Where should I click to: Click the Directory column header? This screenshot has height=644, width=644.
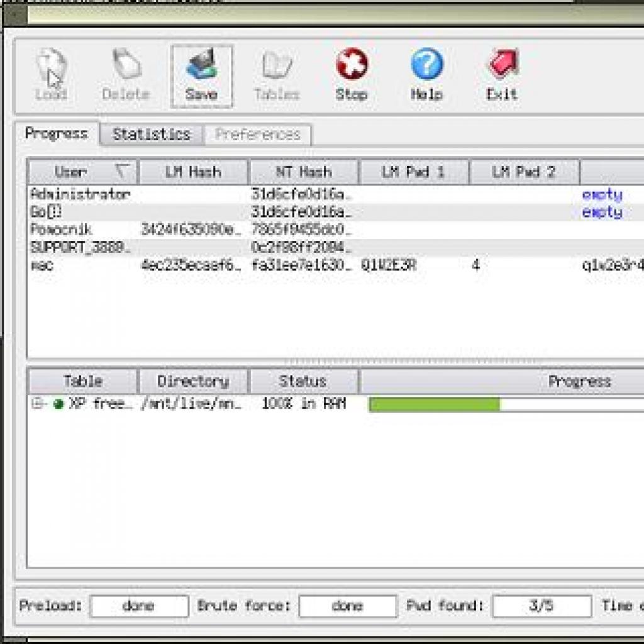194,381
